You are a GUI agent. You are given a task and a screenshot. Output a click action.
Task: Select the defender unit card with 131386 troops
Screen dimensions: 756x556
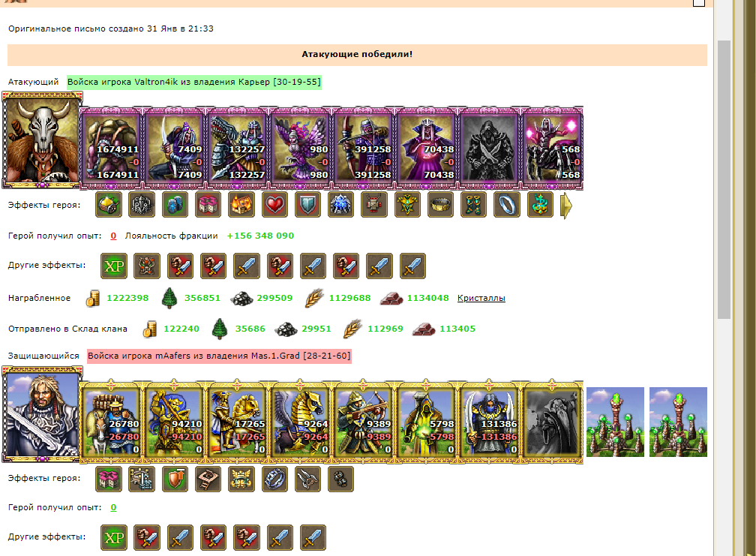click(x=489, y=422)
